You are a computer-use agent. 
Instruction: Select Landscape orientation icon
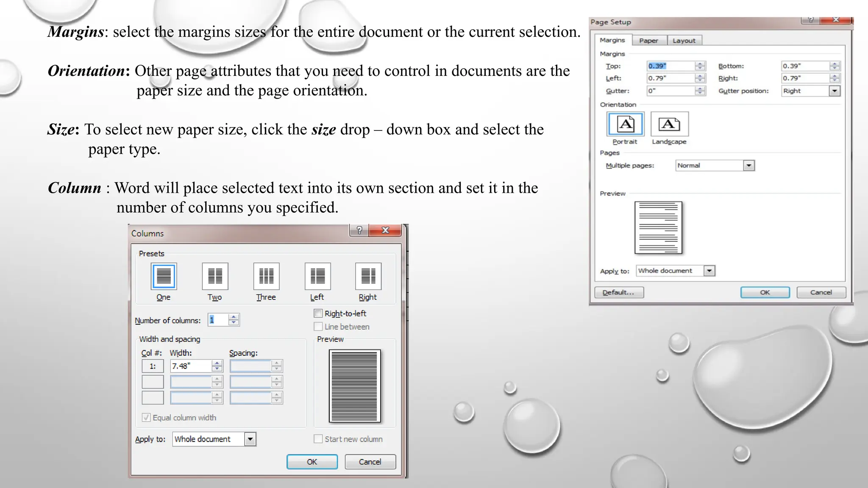[x=669, y=124]
